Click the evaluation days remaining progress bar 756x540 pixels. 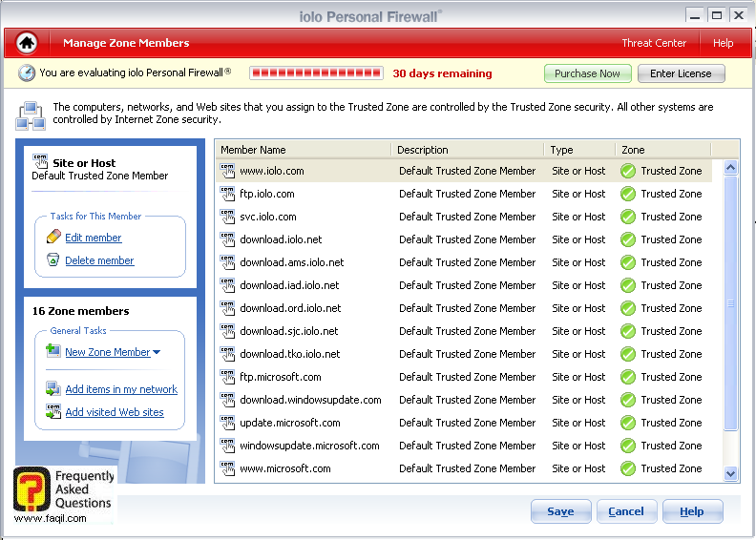[316, 73]
